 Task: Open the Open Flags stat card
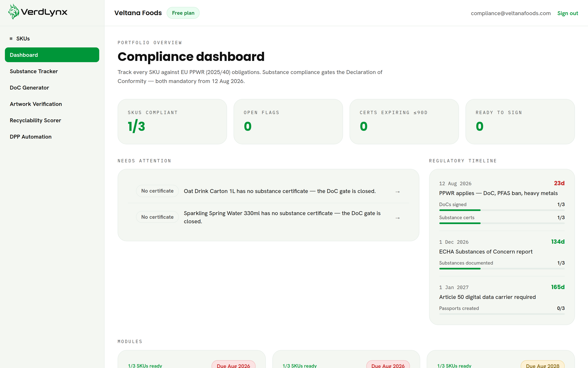[288, 121]
